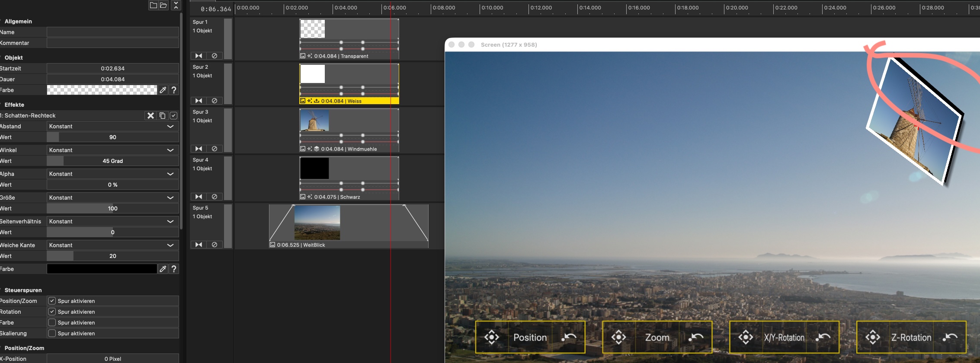
Task: Click the move handle icon for Position
Action: pos(492,337)
